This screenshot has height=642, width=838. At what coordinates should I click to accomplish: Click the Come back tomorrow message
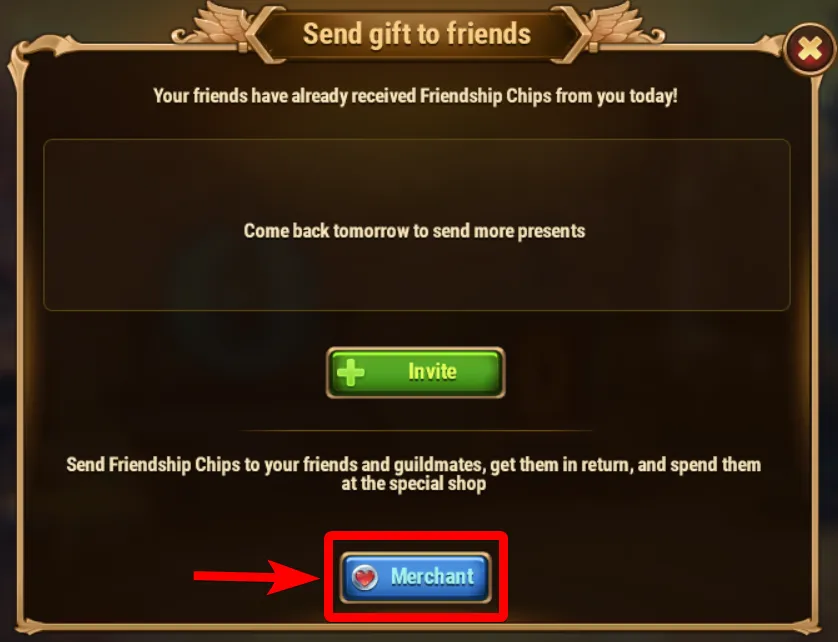pyautogui.click(x=415, y=231)
